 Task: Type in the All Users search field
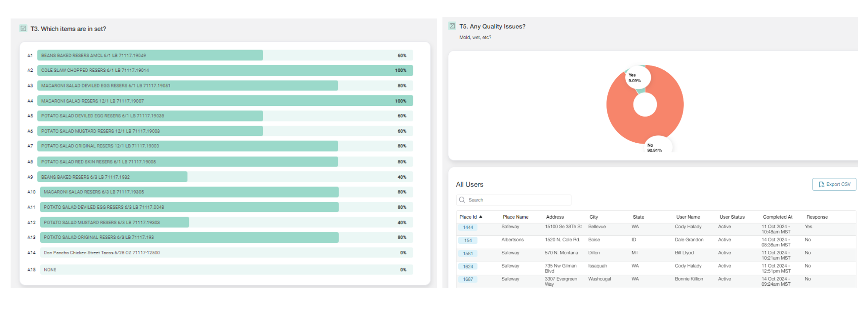coord(517,200)
